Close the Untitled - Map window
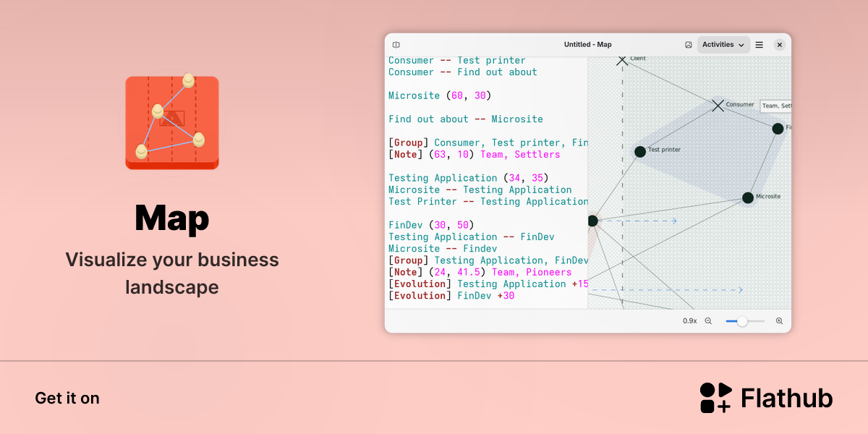 click(x=780, y=45)
